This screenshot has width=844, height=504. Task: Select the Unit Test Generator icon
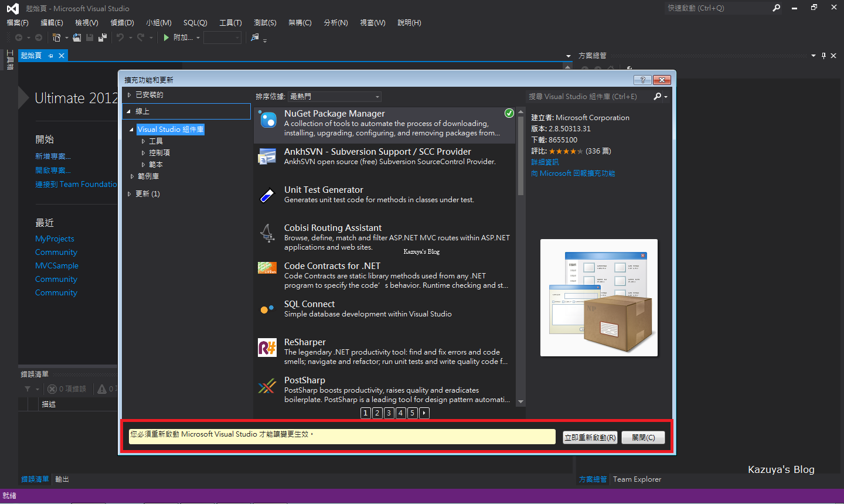coord(267,195)
